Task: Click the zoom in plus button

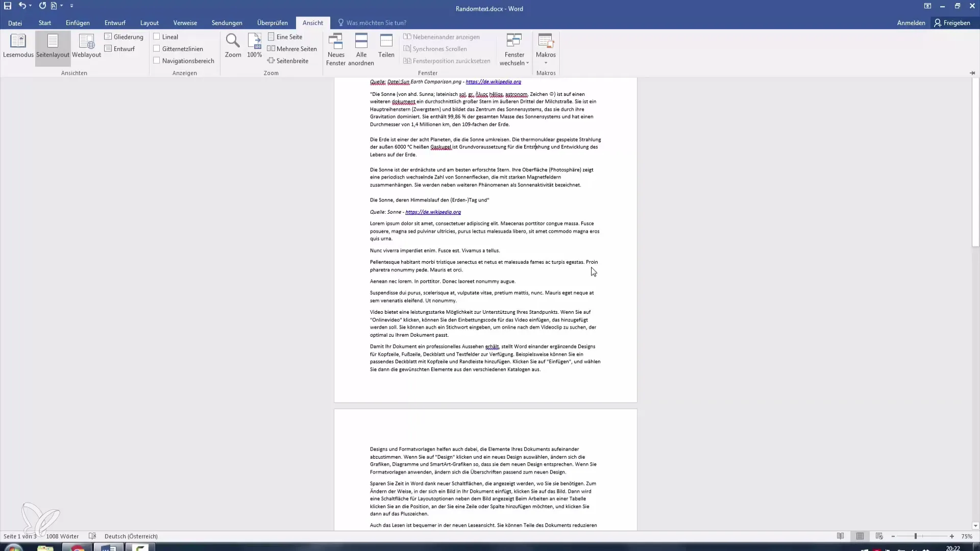Action: click(952, 536)
